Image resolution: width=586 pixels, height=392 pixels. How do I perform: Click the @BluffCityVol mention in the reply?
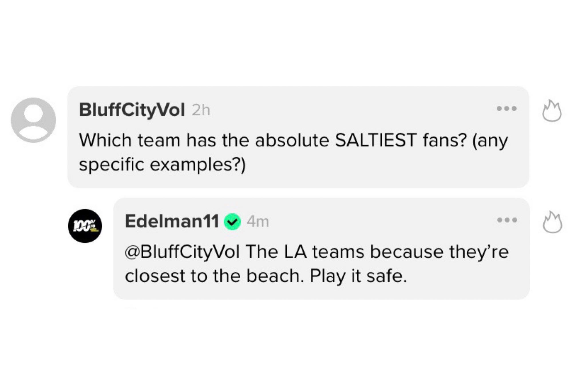(182, 252)
